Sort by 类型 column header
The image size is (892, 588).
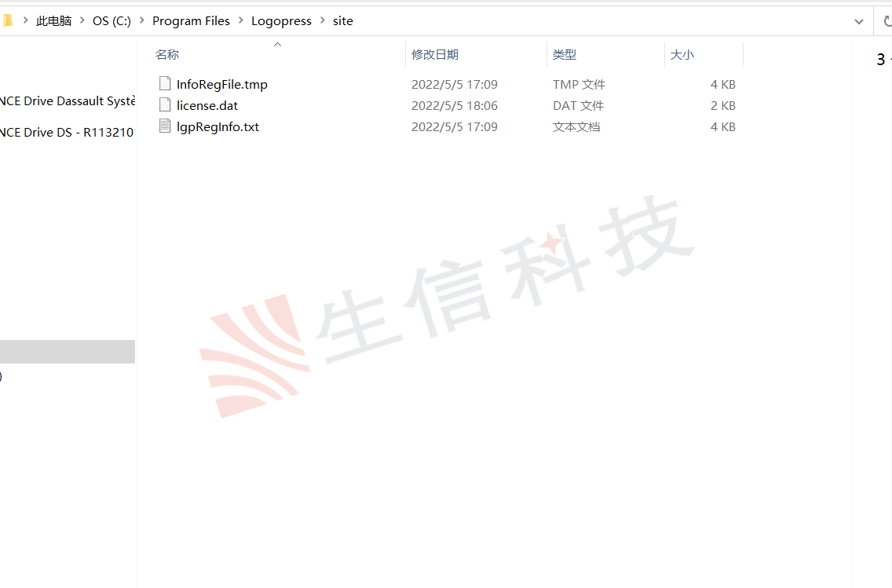[565, 55]
